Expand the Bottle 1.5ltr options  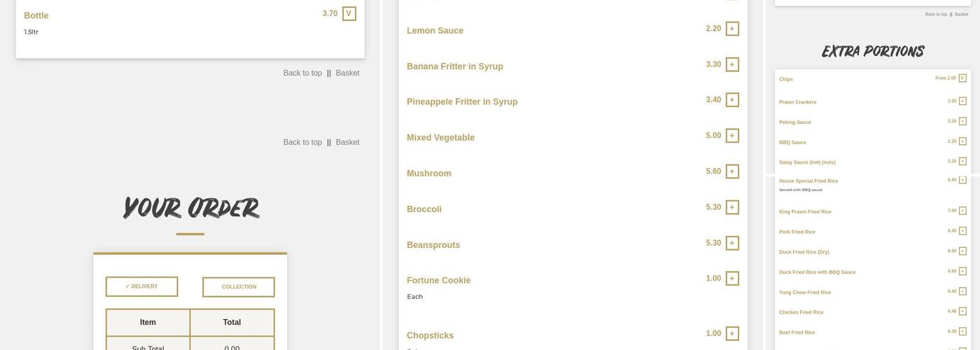coord(349,13)
